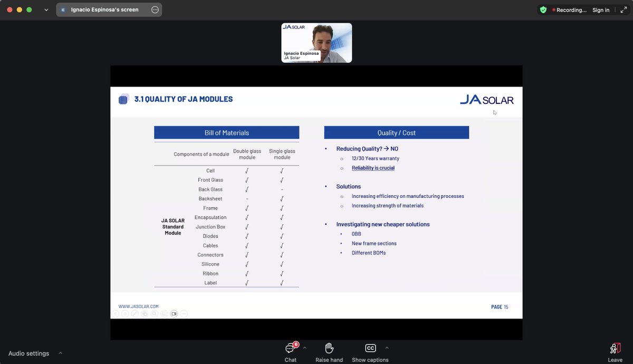Enter full screen with expand arrows icon

(x=624, y=9)
